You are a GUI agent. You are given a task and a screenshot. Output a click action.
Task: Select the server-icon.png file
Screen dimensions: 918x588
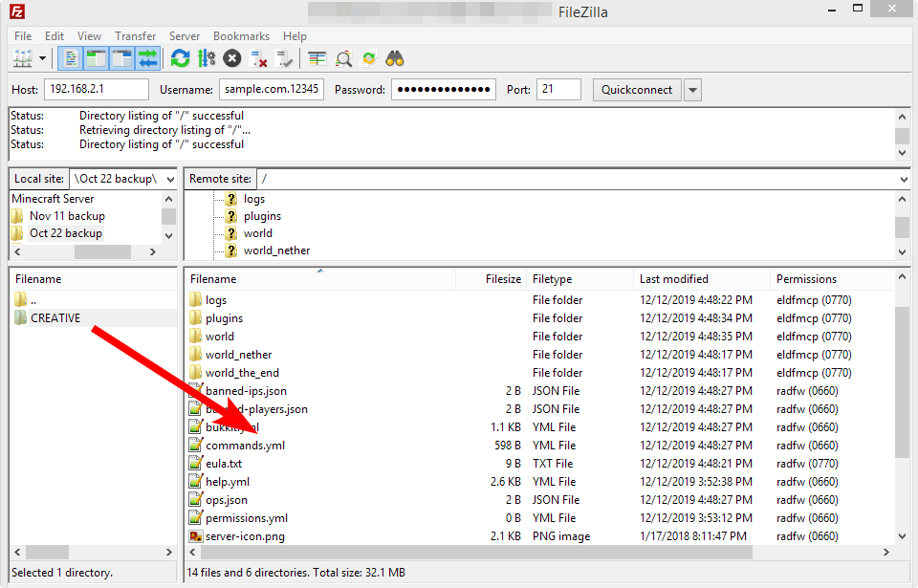[x=245, y=535]
